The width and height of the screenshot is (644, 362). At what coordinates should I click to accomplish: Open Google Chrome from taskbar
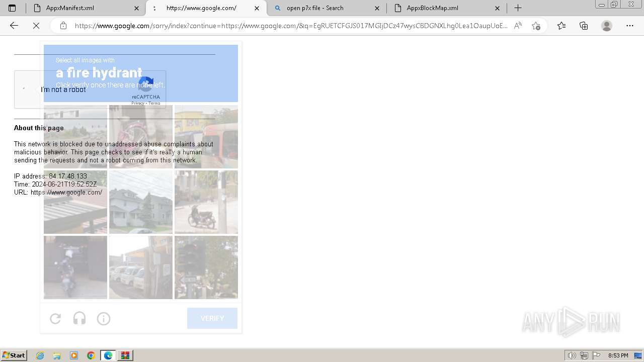[91, 355]
